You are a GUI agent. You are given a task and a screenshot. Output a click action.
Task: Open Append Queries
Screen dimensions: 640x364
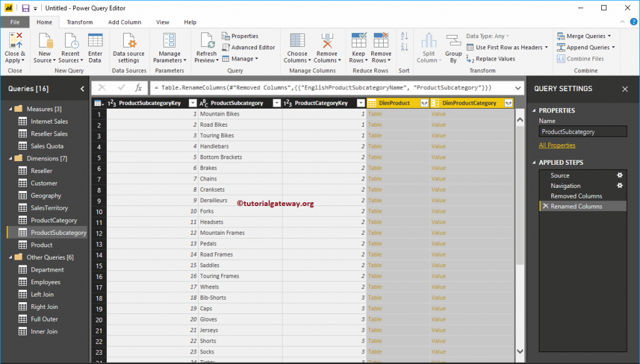coord(586,47)
